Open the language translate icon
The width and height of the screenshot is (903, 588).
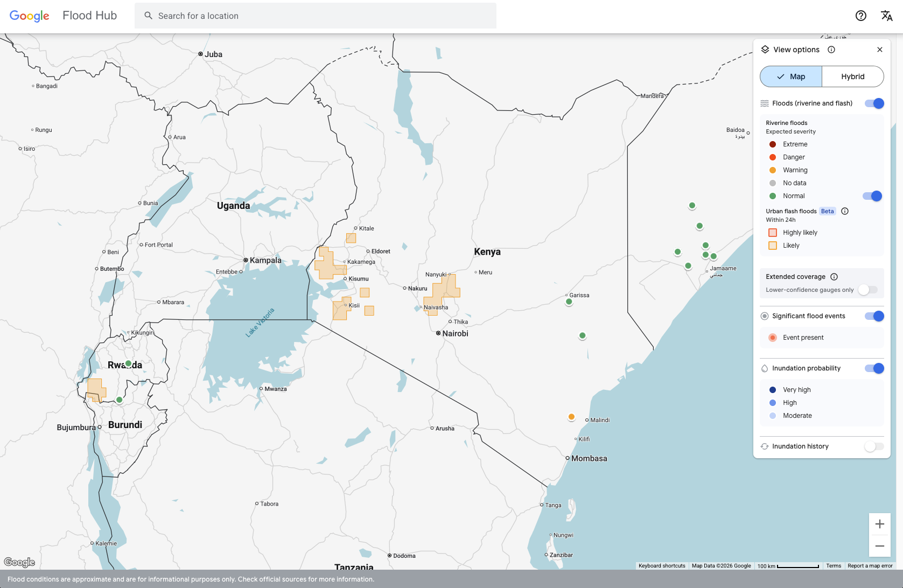886,16
